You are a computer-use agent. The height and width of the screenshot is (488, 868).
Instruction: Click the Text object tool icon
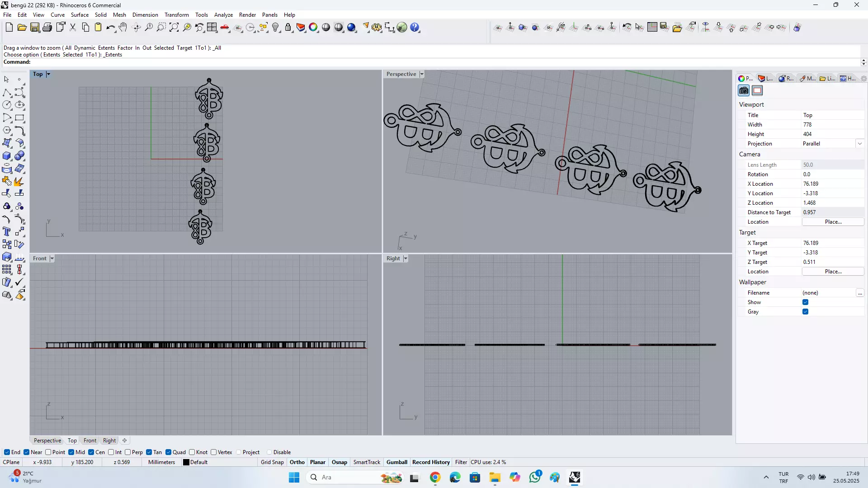(x=7, y=232)
